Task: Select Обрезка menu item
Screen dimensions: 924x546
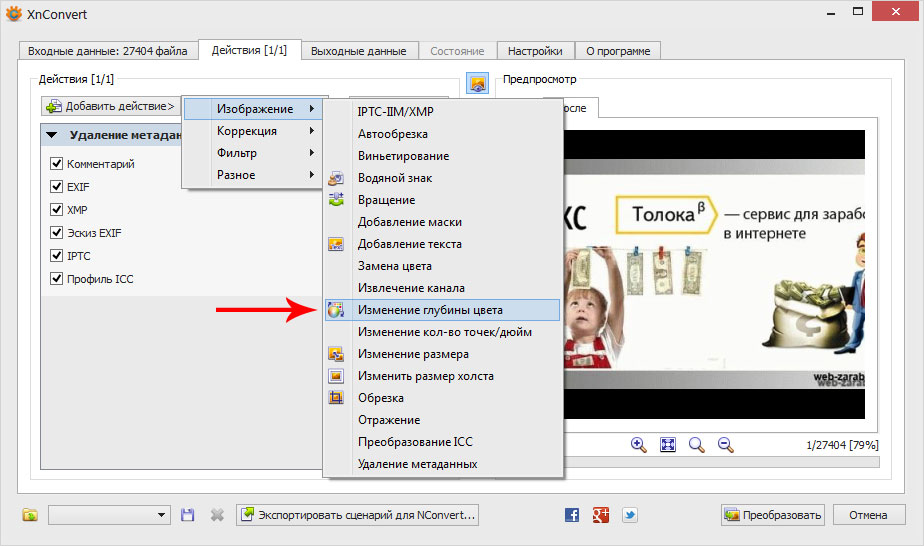Action: 442,398
